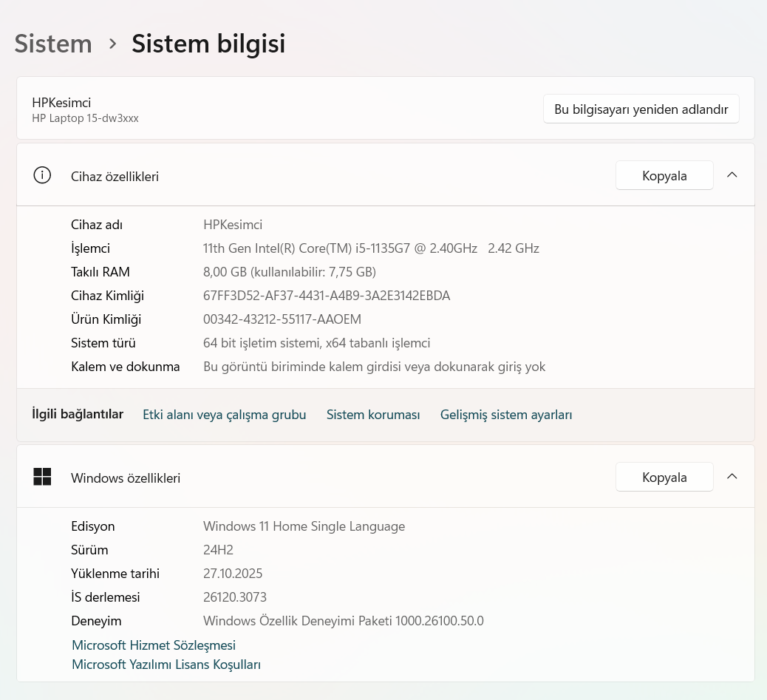This screenshot has height=700, width=767.
Task: Collapse the Cihaz özellikleri section chevron
Action: point(732,175)
